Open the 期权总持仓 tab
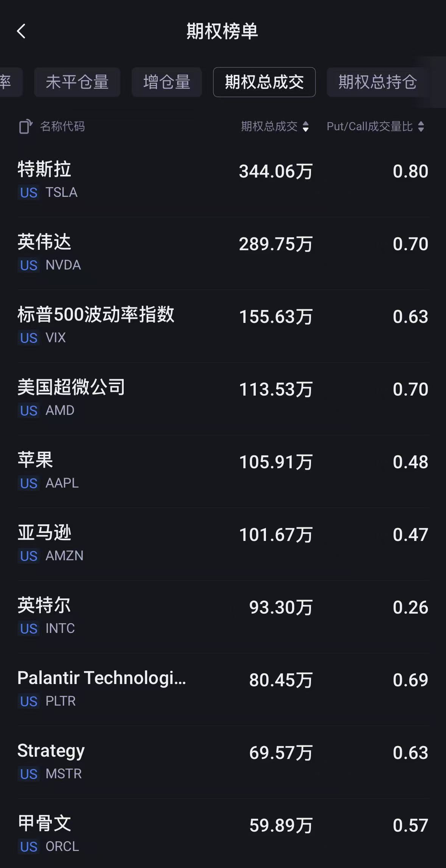The width and height of the screenshot is (446, 868). point(378,82)
